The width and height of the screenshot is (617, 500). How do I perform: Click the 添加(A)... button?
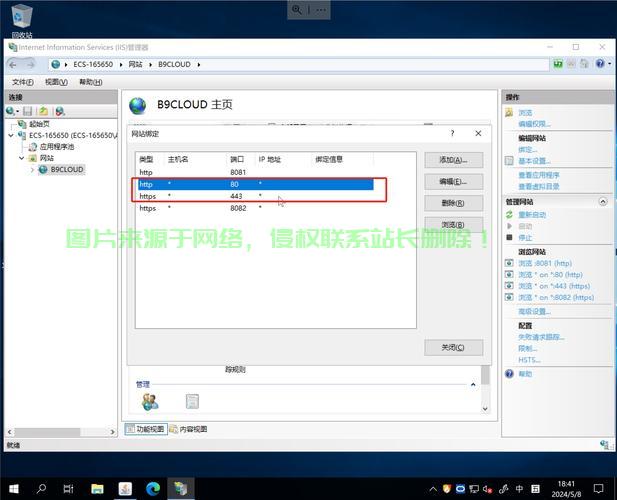pos(453,160)
